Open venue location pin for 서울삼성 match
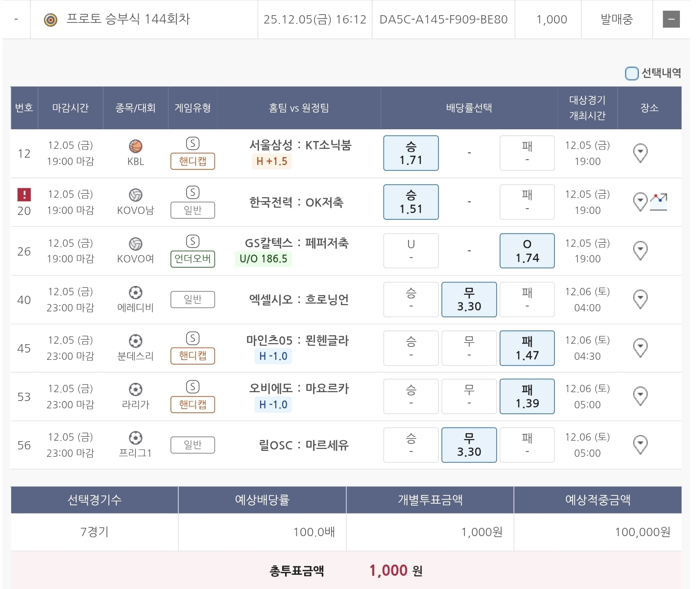 click(x=640, y=153)
